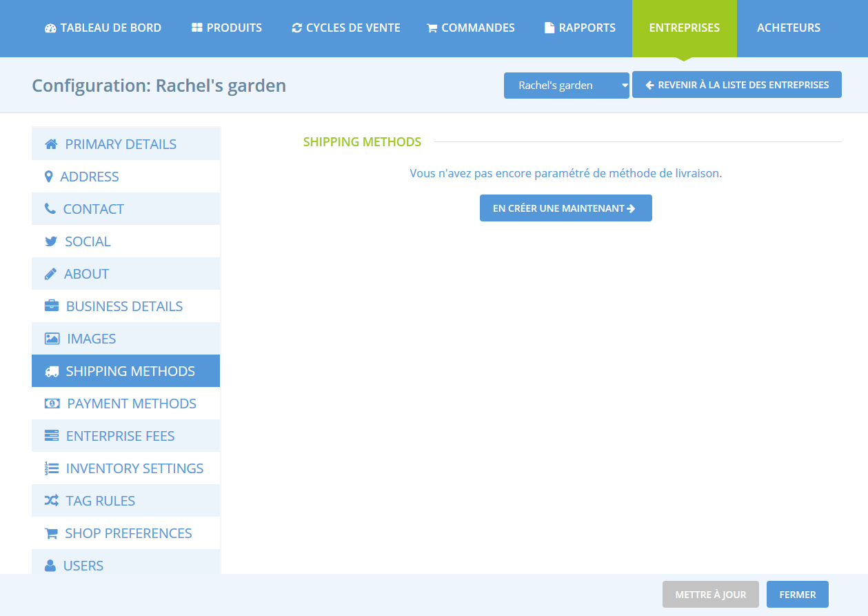
Task: Click the Twitter bird icon beside Social
Action: [50, 241]
